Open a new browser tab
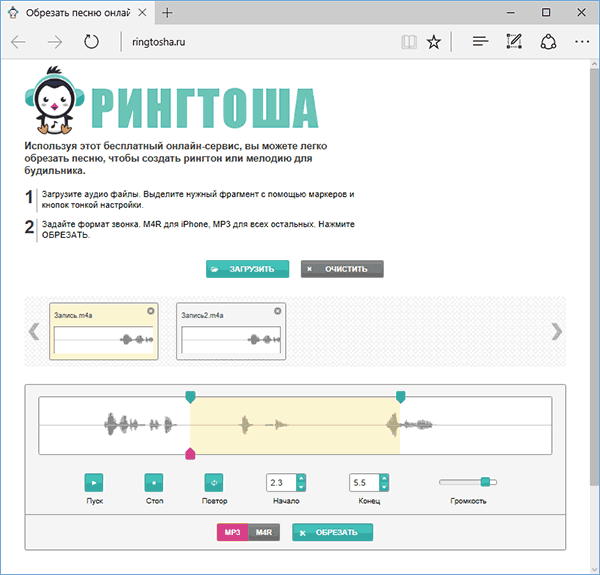Viewport: 600px width, 575px height. (x=166, y=13)
